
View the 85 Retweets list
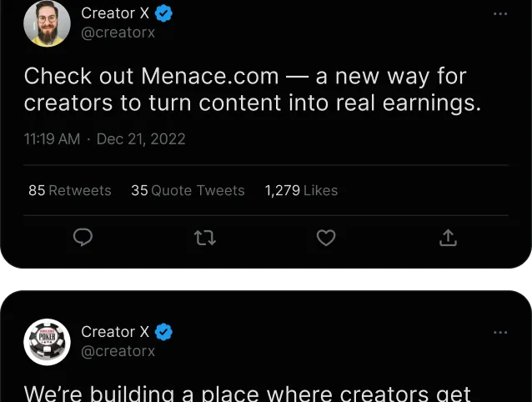[x=69, y=190]
